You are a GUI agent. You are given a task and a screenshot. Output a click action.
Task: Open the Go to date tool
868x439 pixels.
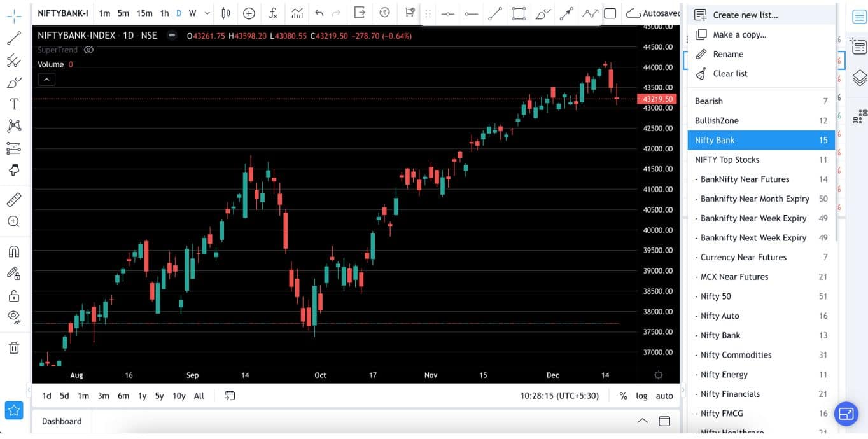(x=229, y=395)
